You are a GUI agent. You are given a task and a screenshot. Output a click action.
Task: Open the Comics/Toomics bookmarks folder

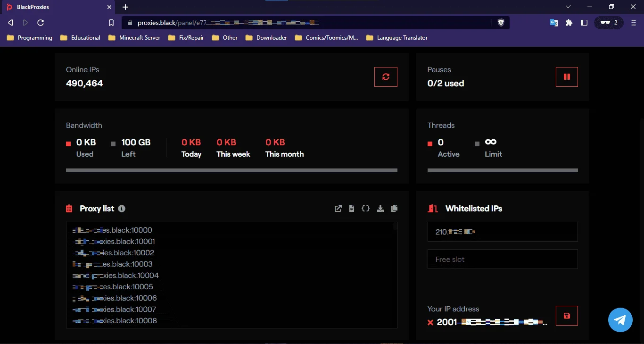[327, 38]
